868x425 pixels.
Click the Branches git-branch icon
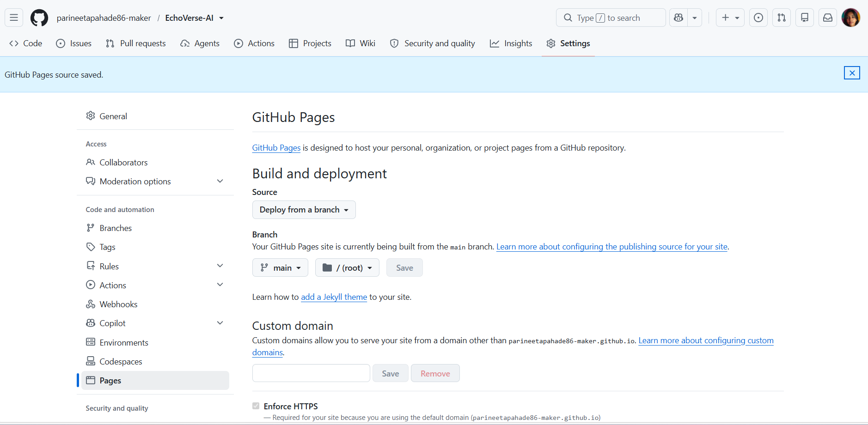point(91,228)
